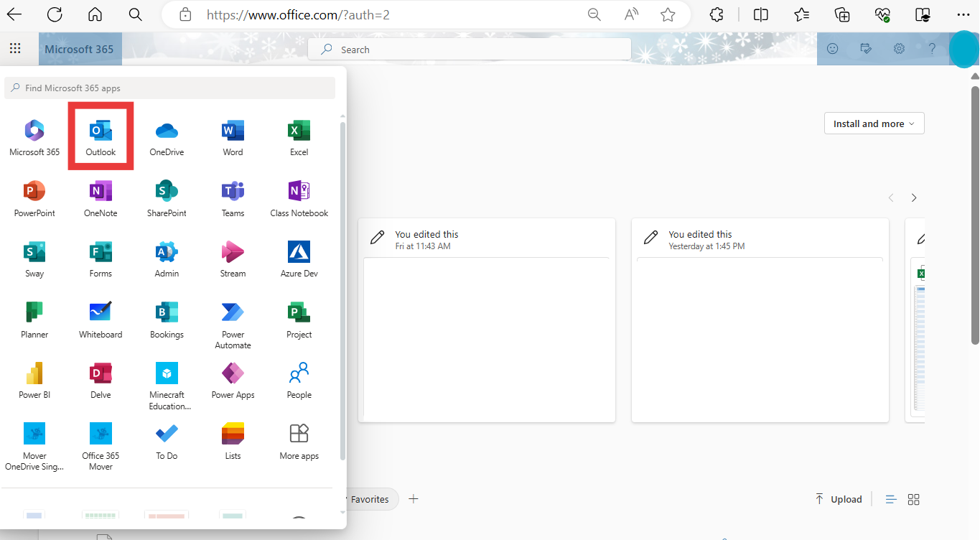Open the Whiteboard app
The width and height of the screenshot is (980, 540).
tap(101, 320)
